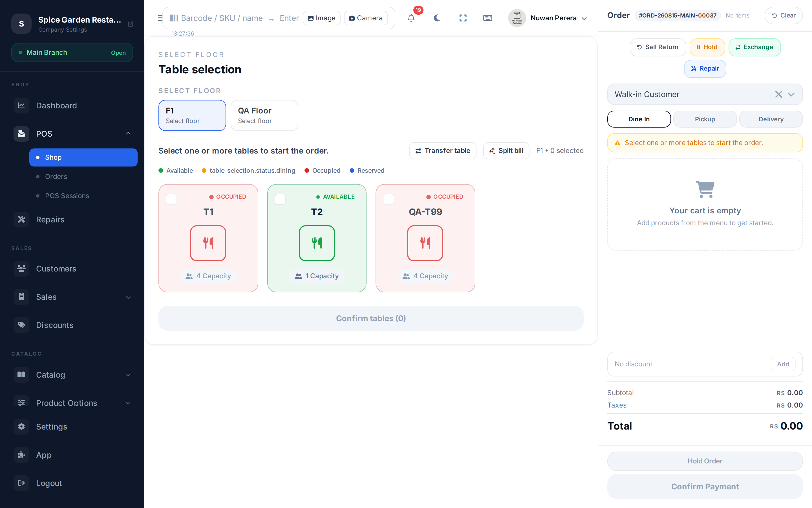Click the Camera scan button
The image size is (812, 508).
[x=366, y=18]
